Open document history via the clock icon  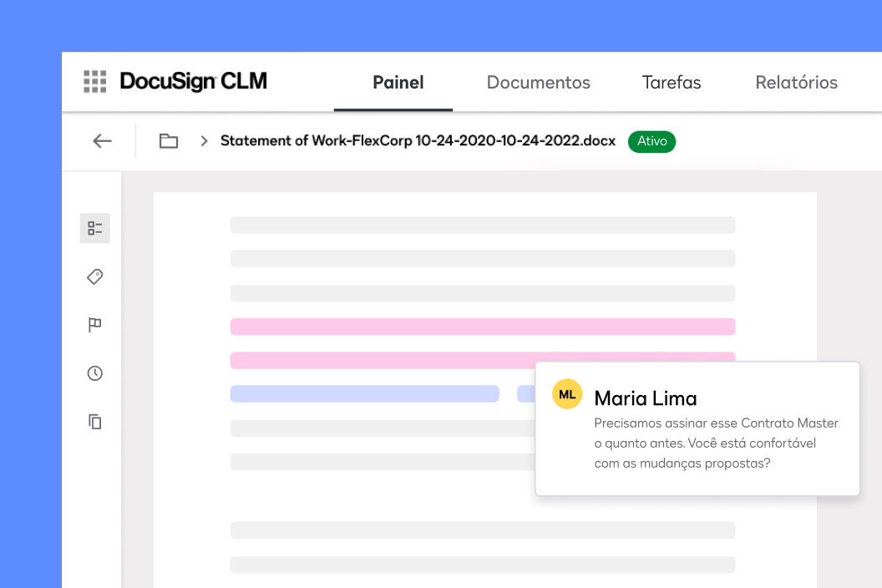click(x=94, y=373)
